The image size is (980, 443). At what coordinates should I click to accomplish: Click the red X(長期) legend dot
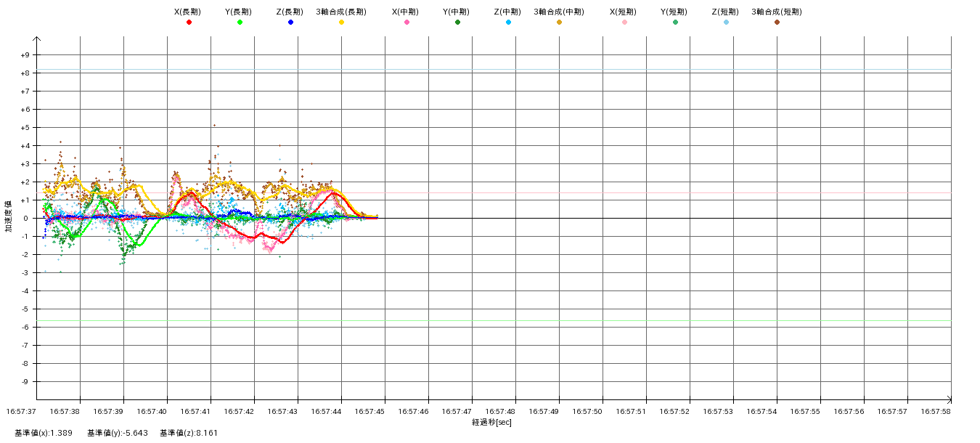(x=189, y=23)
